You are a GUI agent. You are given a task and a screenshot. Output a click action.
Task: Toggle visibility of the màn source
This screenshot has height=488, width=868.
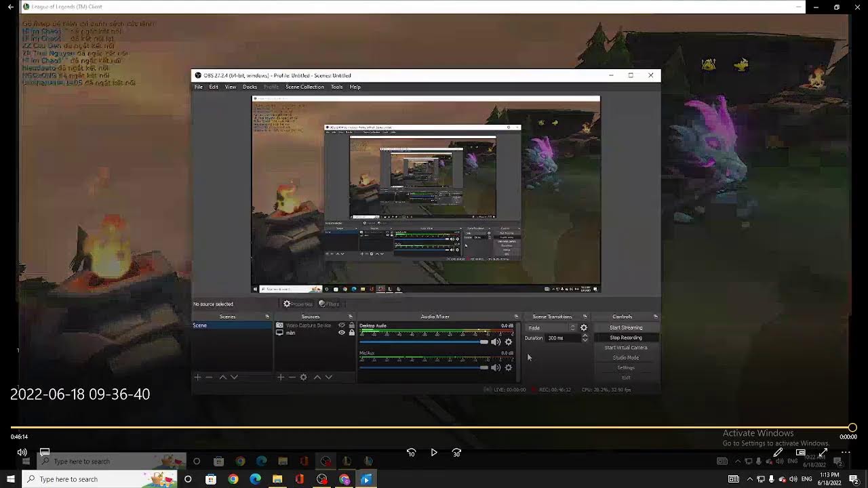pyautogui.click(x=342, y=333)
